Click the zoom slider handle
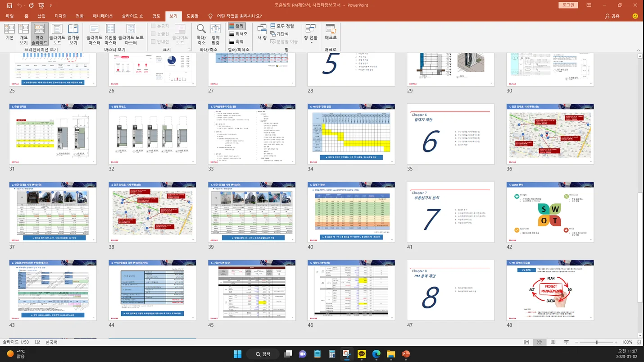 (597, 342)
